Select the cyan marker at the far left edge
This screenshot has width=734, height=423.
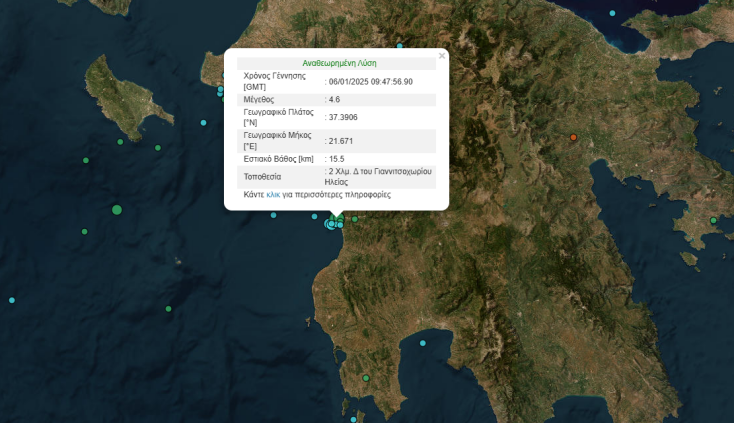coord(12,300)
